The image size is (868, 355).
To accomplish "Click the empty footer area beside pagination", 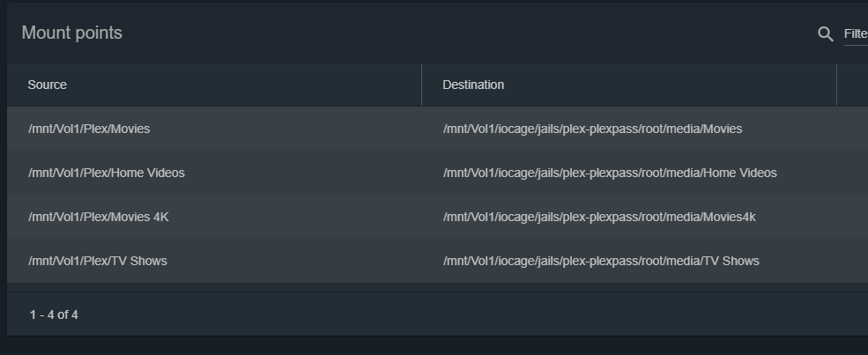I will (x=441, y=314).
